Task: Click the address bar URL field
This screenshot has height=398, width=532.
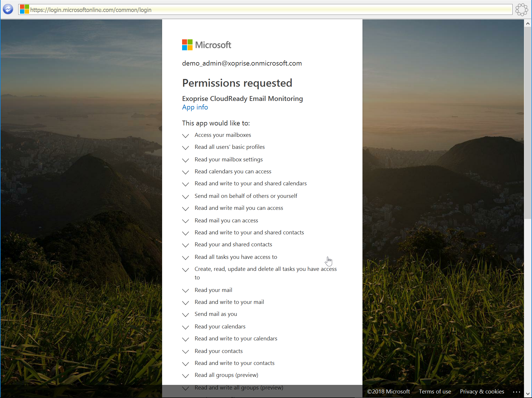Action: 265,10
